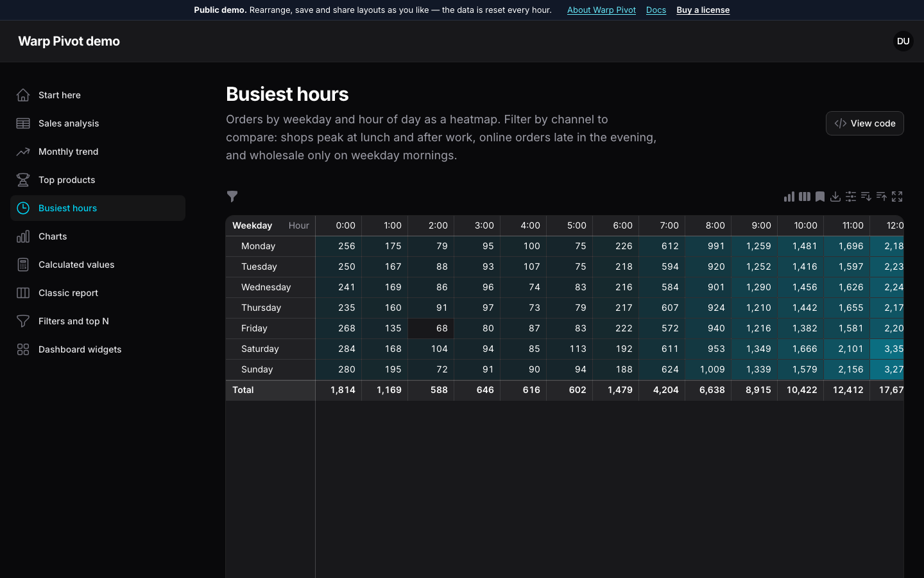This screenshot has height=578, width=924.
Task: Click the Wednesday row label
Action: click(x=270, y=287)
